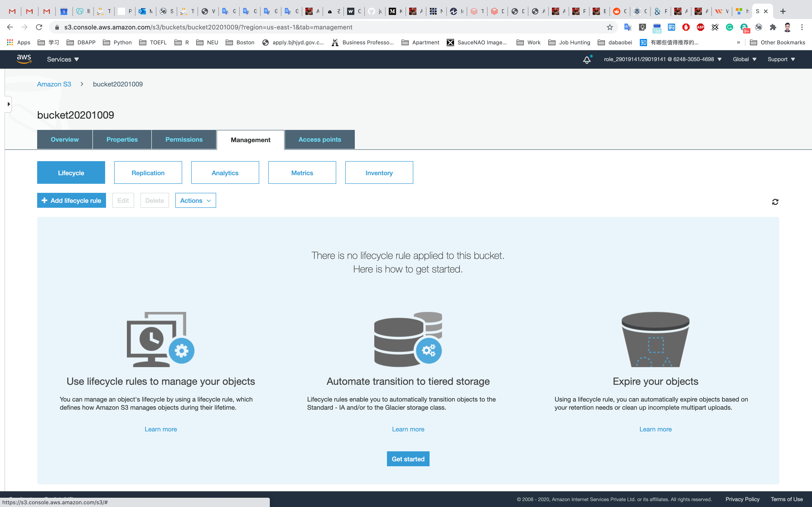Viewport: 812px width, 507px height.
Task: Open the AWS notifications bell
Action: [x=587, y=60]
